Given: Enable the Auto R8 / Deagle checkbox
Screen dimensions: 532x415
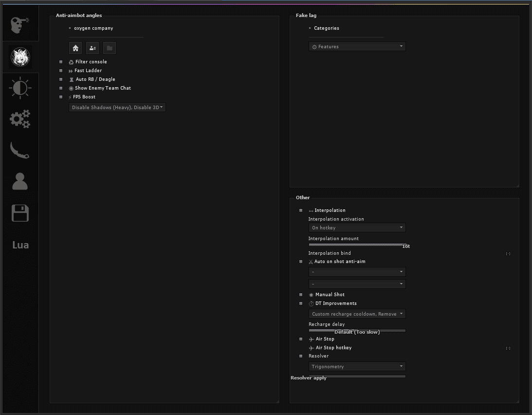Looking at the screenshot, I should [x=61, y=79].
